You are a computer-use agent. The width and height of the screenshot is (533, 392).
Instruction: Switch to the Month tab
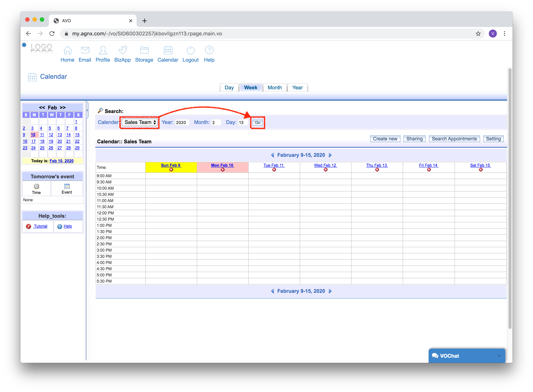coord(275,88)
